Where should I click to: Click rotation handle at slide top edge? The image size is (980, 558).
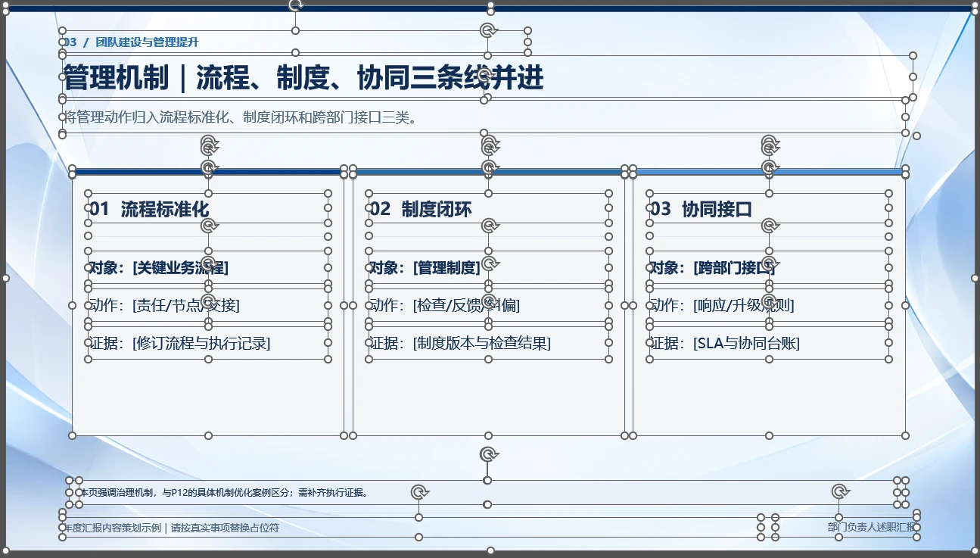[296, 4]
